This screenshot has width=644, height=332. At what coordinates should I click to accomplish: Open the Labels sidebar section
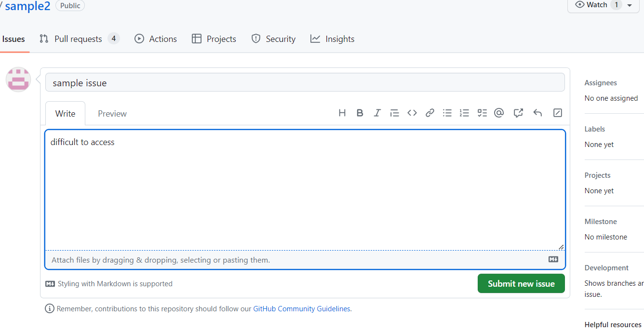595,129
